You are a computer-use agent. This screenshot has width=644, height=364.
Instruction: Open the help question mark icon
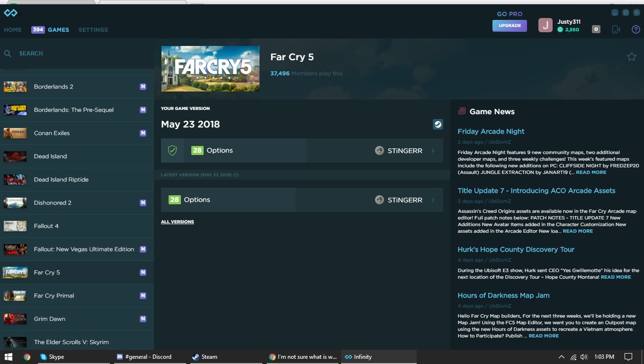(636, 29)
